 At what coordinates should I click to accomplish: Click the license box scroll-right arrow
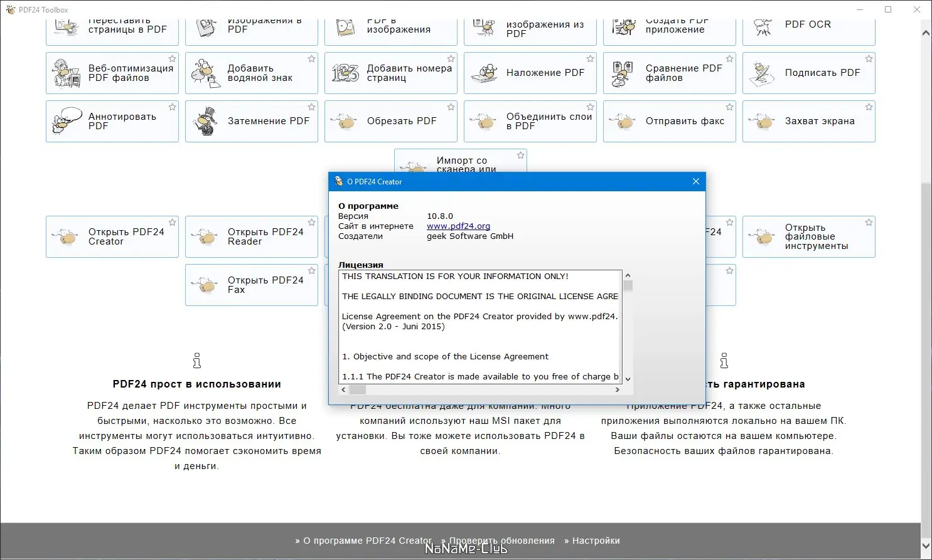(618, 389)
